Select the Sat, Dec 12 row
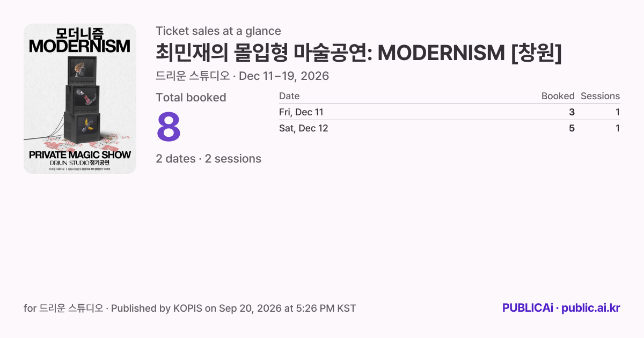Viewport: 644px width, 338px height. tap(450, 128)
